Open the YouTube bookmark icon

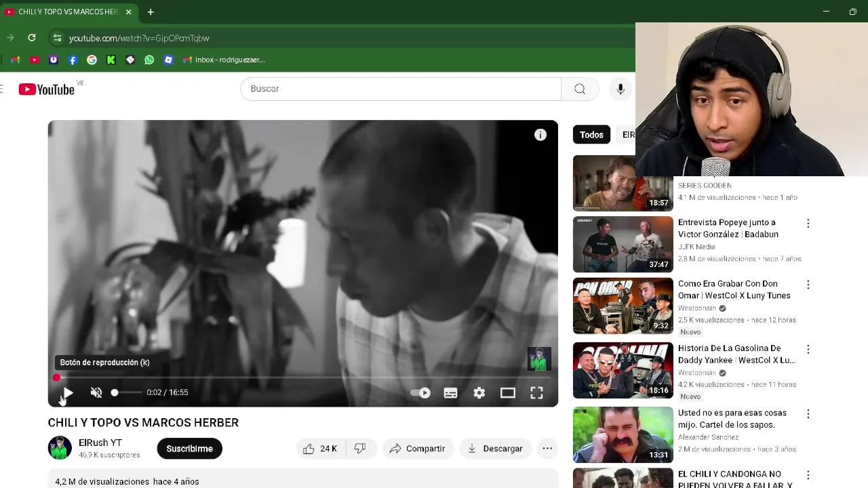35,60
